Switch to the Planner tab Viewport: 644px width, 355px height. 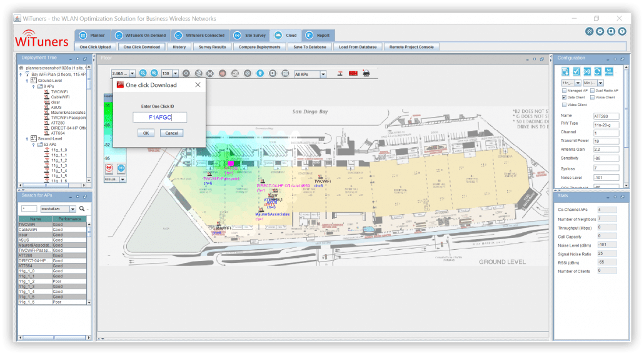click(x=93, y=36)
